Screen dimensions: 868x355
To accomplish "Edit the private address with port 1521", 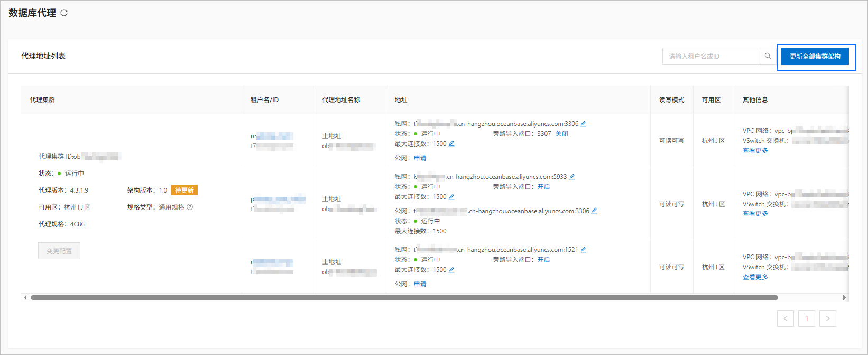I will point(583,250).
